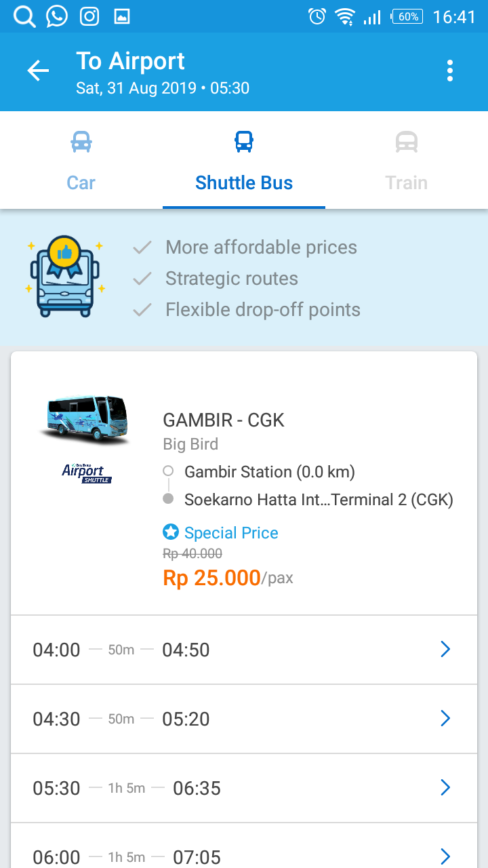Tap the bus icon above Shuttle Bus

[244, 142]
